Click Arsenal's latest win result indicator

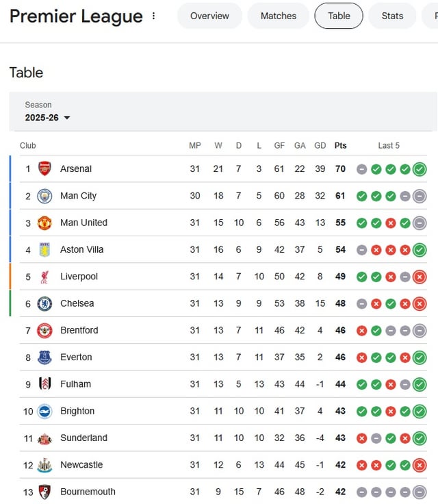[x=420, y=169]
